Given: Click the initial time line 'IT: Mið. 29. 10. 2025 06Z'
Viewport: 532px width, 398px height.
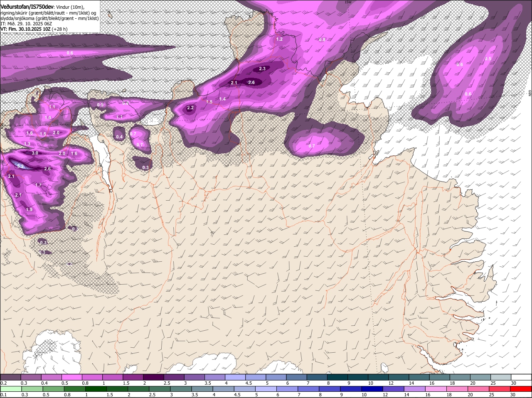Looking at the screenshot, I should pyautogui.click(x=26, y=24).
